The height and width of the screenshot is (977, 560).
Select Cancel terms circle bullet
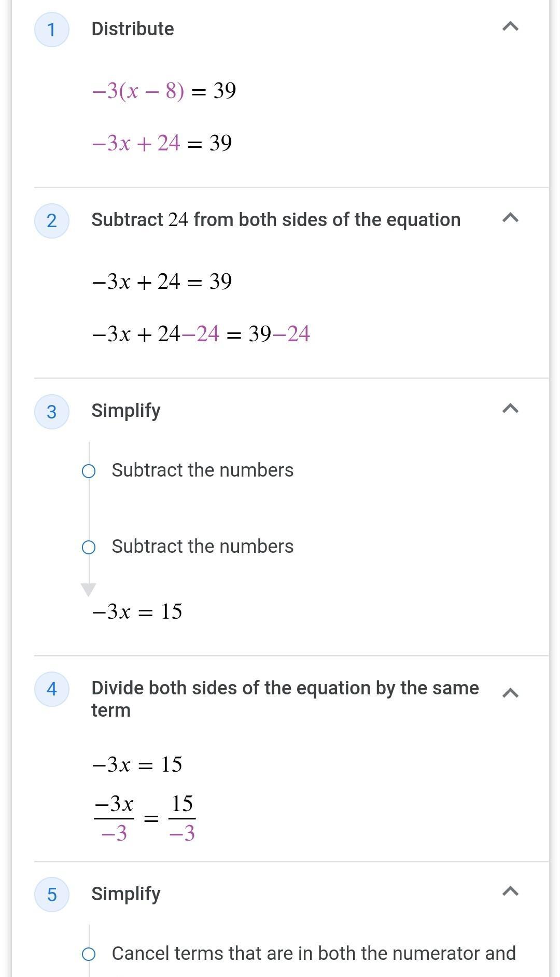point(89,954)
